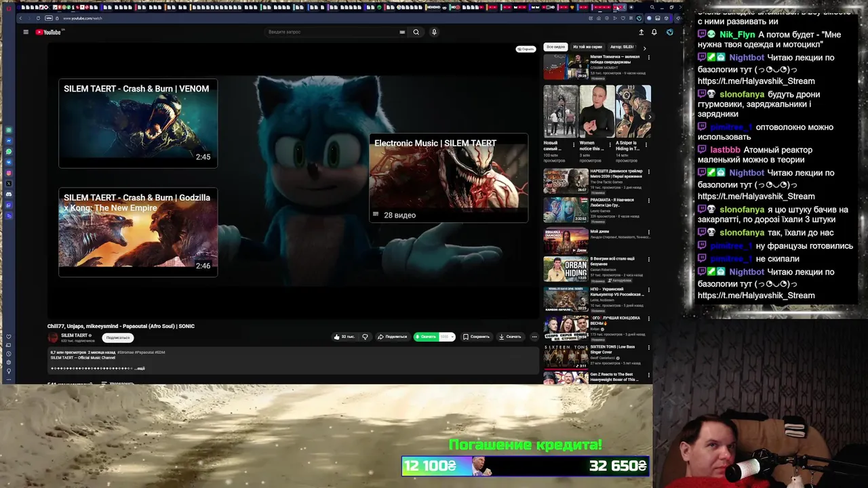
Task: Dislike the video with thumbs-down button
Action: tap(365, 337)
